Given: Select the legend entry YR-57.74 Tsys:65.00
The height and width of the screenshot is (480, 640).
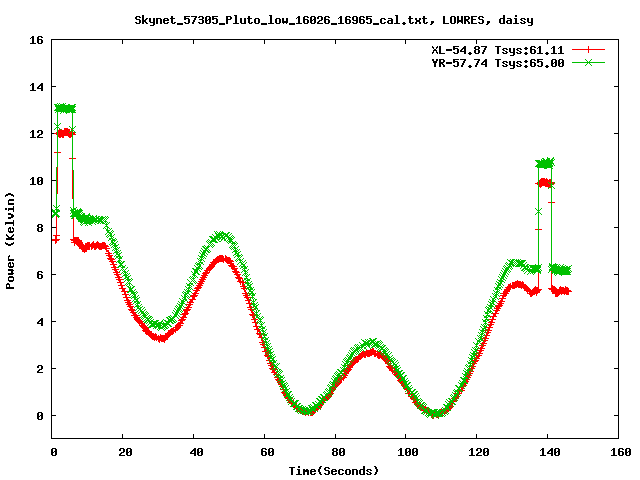Looking at the screenshot, I should click(498, 63).
